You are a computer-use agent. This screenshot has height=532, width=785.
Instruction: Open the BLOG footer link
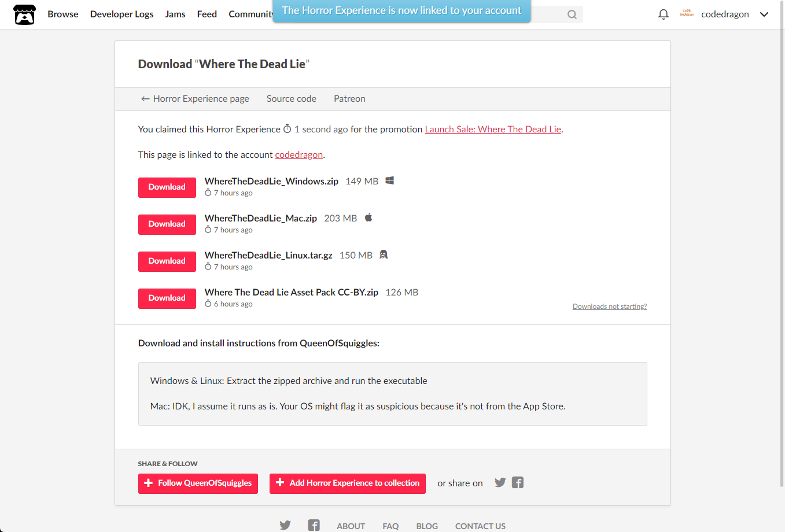pos(427,526)
